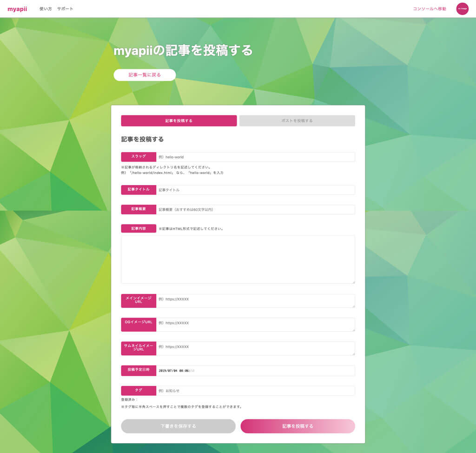Open the サポート menu link
The width and height of the screenshot is (476, 453).
coord(65,9)
